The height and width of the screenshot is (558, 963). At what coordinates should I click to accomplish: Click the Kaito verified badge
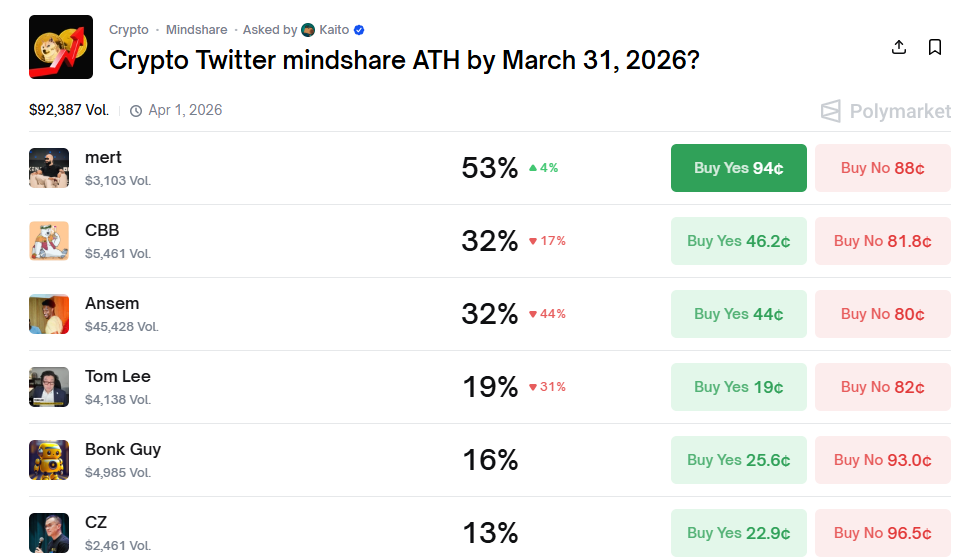click(359, 30)
